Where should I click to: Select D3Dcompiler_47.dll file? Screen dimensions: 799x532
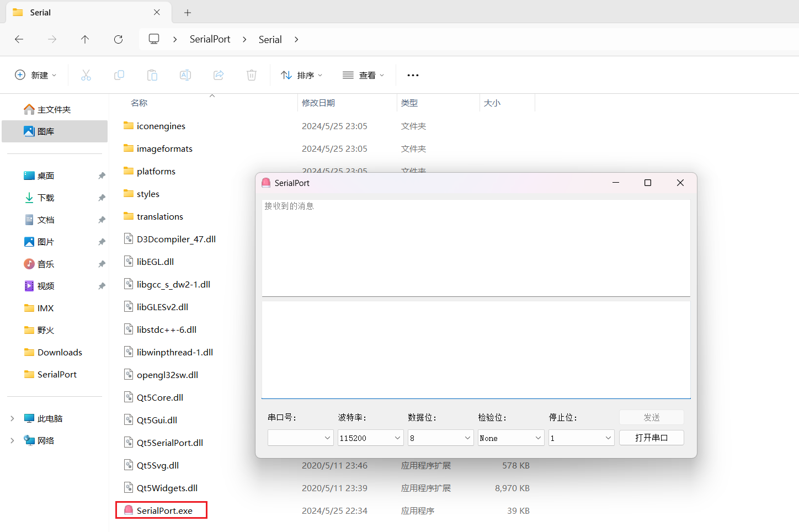(176, 239)
